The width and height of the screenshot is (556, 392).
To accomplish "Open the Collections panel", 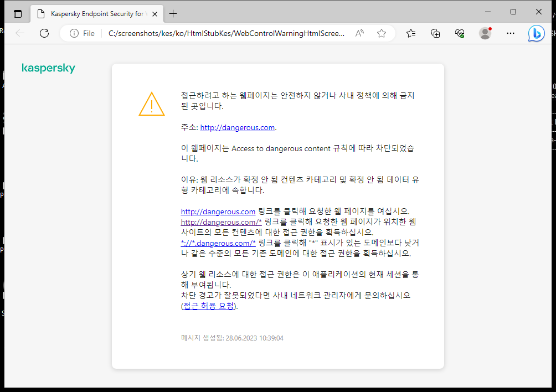I will pos(435,33).
